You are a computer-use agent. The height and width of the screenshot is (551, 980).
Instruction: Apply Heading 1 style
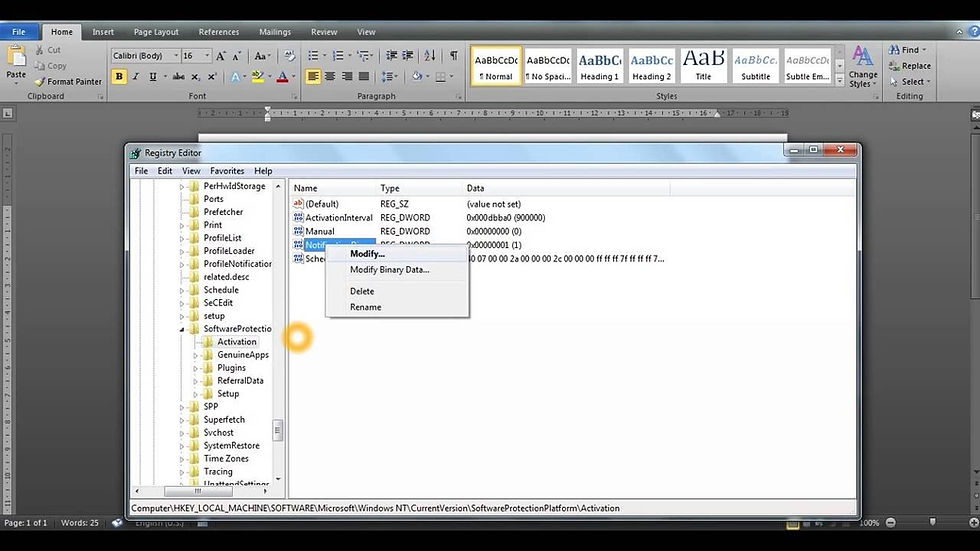point(599,66)
